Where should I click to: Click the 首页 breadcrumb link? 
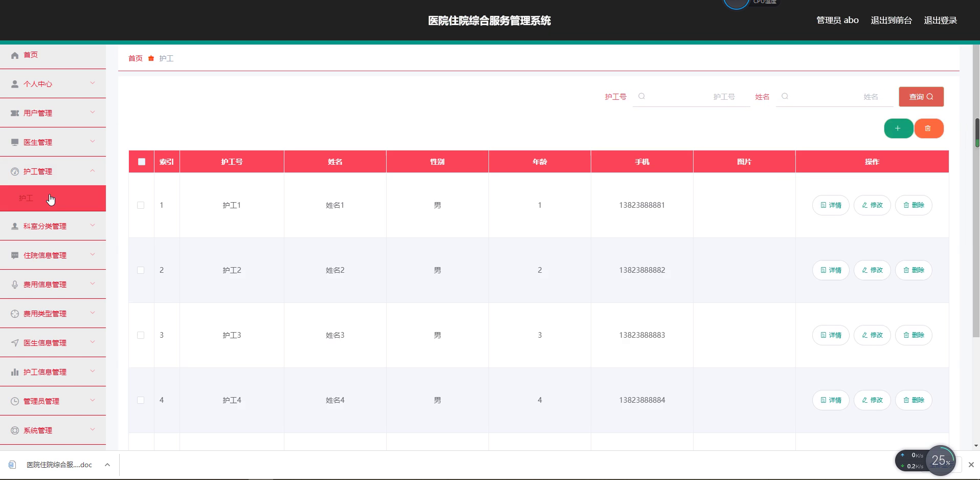pyautogui.click(x=136, y=58)
